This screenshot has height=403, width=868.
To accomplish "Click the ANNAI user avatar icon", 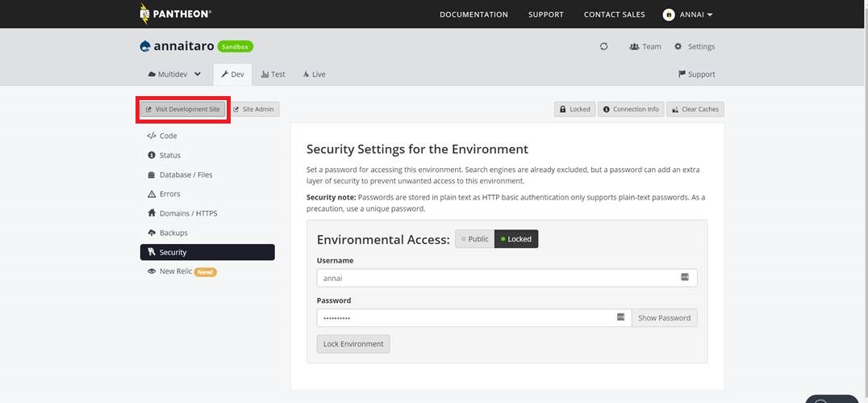I will [x=669, y=15].
